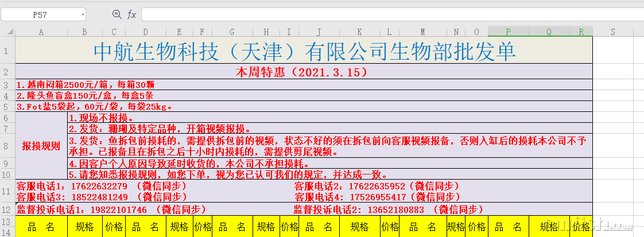
Task: Click the 价格 header in column C
Action: click(x=114, y=226)
